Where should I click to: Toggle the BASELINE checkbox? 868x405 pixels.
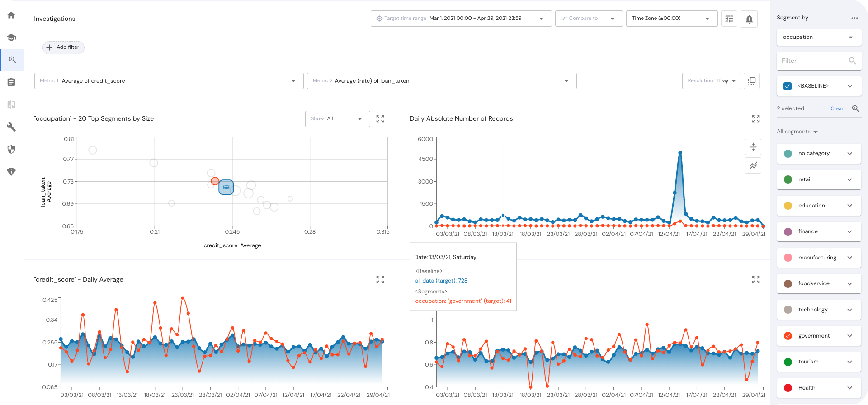click(788, 86)
